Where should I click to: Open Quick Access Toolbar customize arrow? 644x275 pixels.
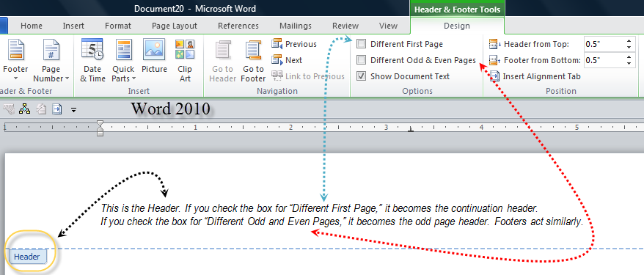point(74,109)
